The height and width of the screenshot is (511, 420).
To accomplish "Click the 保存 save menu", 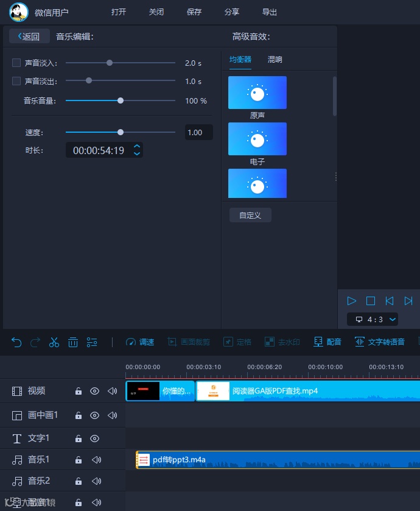I will [x=194, y=12].
